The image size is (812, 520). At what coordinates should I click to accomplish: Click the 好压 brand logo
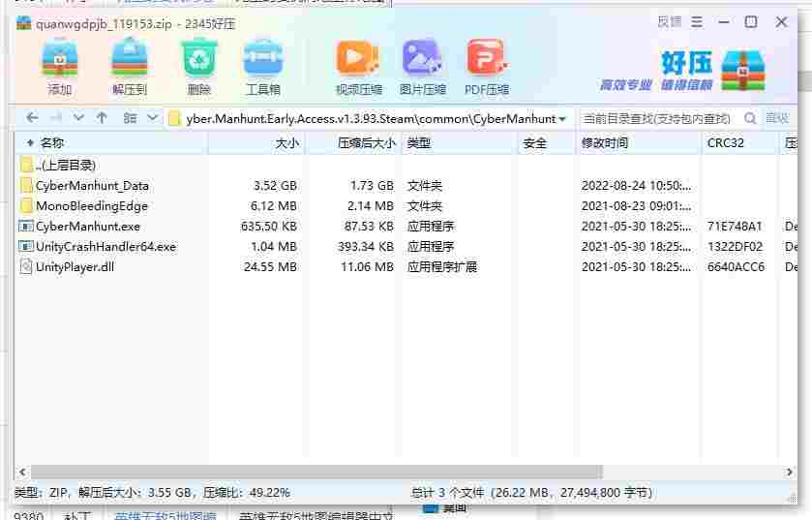(683, 71)
